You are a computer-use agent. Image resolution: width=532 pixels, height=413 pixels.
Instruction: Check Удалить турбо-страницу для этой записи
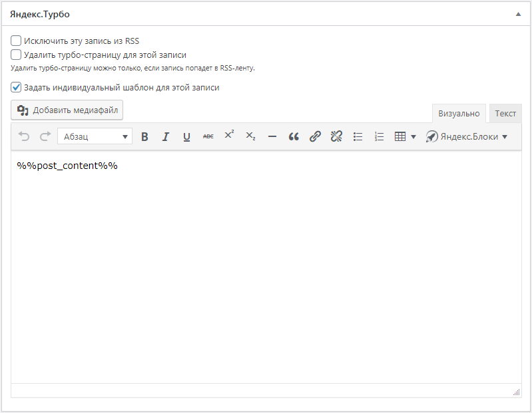pyautogui.click(x=16, y=55)
